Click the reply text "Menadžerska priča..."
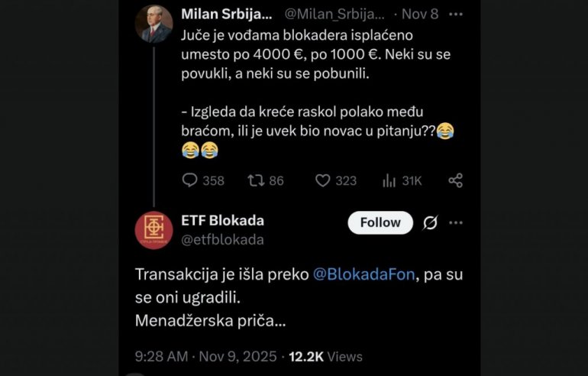Screen dimensions: 588x376 (x=211, y=321)
